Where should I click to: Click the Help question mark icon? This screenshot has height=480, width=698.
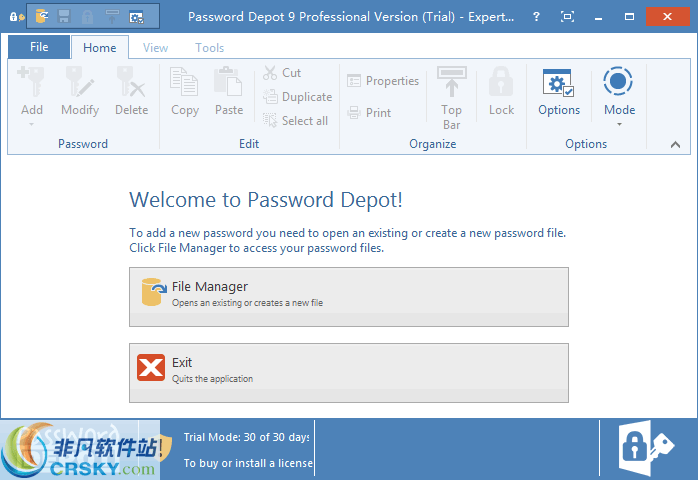click(536, 17)
